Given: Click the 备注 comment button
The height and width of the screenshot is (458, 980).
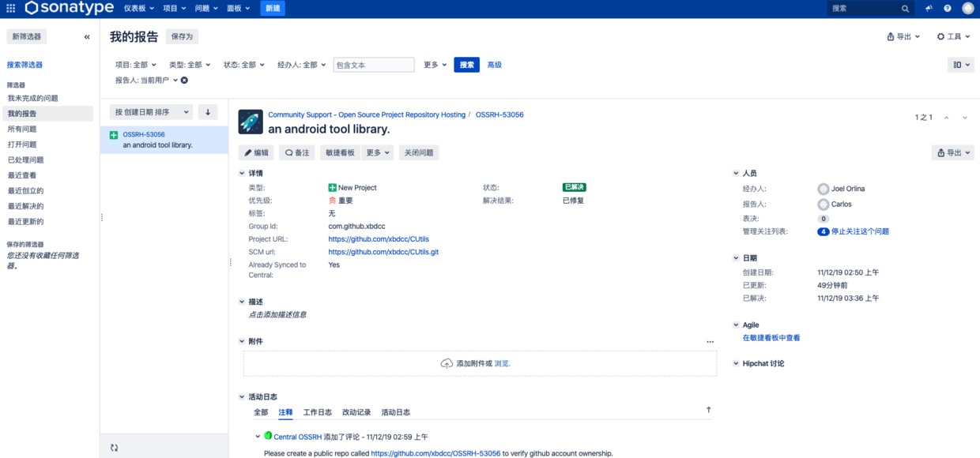Looking at the screenshot, I should coord(297,153).
